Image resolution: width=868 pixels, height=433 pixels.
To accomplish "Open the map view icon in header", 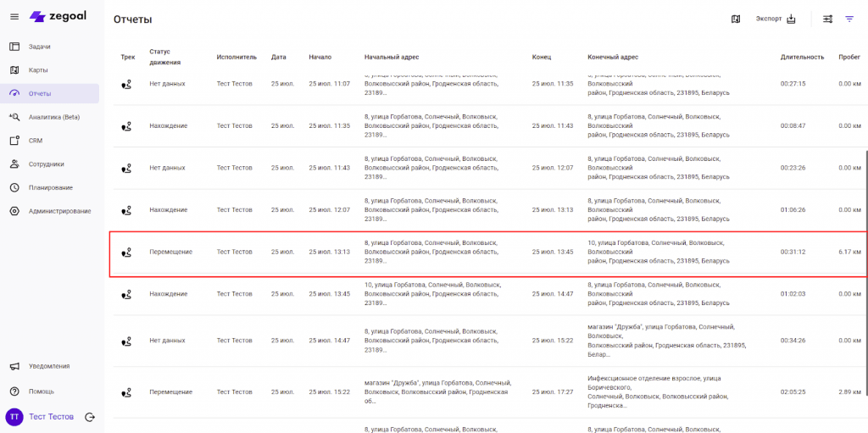I will point(736,19).
